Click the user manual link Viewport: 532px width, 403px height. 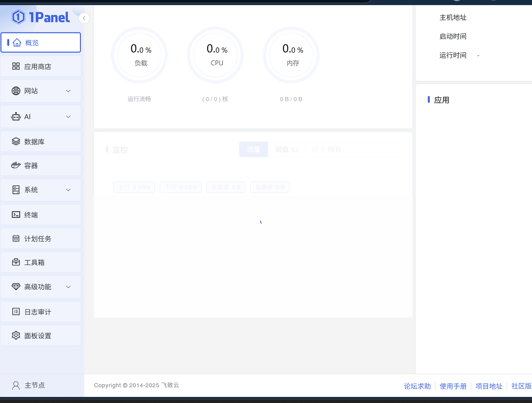(x=453, y=386)
